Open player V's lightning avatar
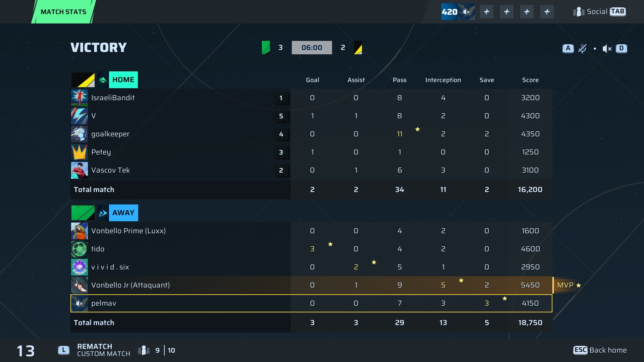Image resolution: width=644 pixels, height=362 pixels. (79, 116)
